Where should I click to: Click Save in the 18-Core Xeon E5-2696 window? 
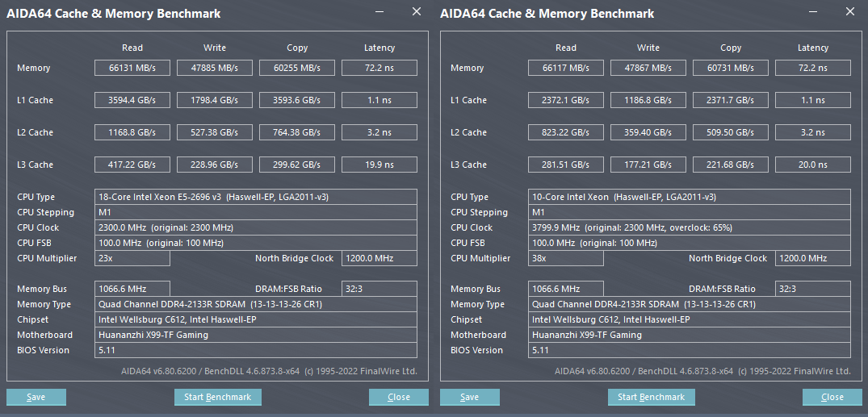point(36,397)
